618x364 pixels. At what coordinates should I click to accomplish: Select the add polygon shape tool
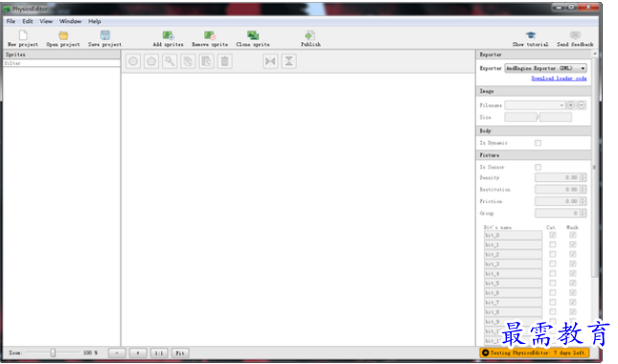pos(151,61)
